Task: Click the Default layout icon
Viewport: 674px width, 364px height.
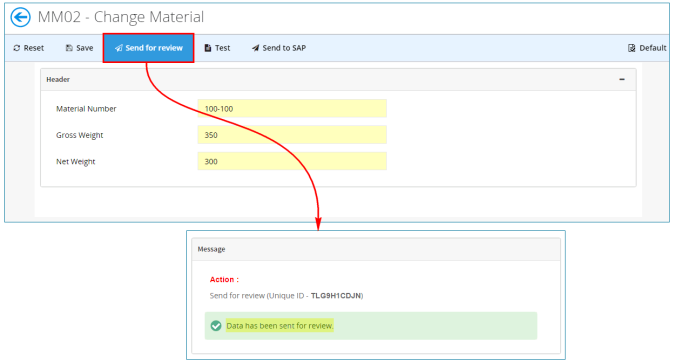Action: click(631, 48)
